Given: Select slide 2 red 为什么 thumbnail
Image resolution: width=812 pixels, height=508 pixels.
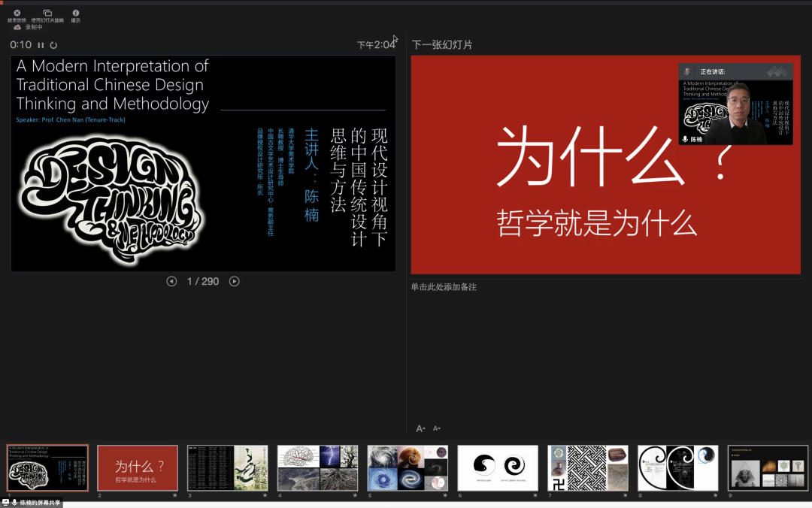Looking at the screenshot, I should (x=138, y=468).
